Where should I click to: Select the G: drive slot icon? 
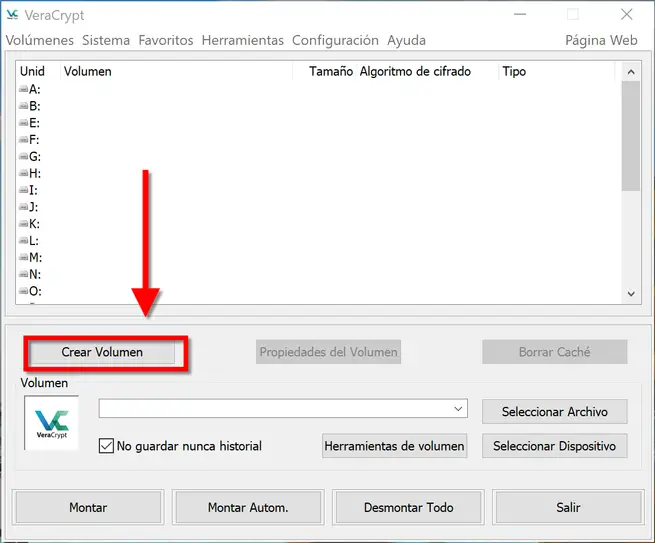(x=23, y=157)
